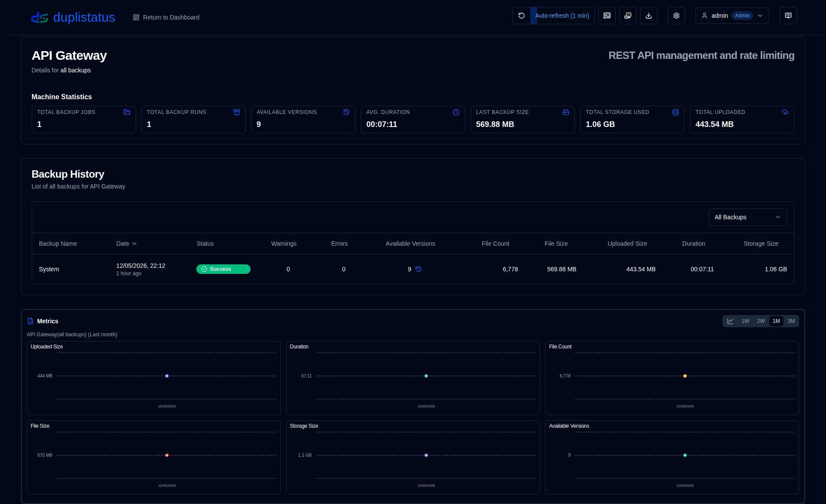
Task: Open the terminal-style message icon button
Action: pos(607,16)
